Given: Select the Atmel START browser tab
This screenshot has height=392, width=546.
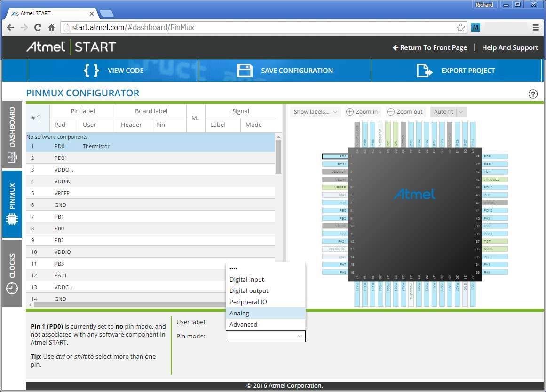Looking at the screenshot, I should [x=52, y=14].
